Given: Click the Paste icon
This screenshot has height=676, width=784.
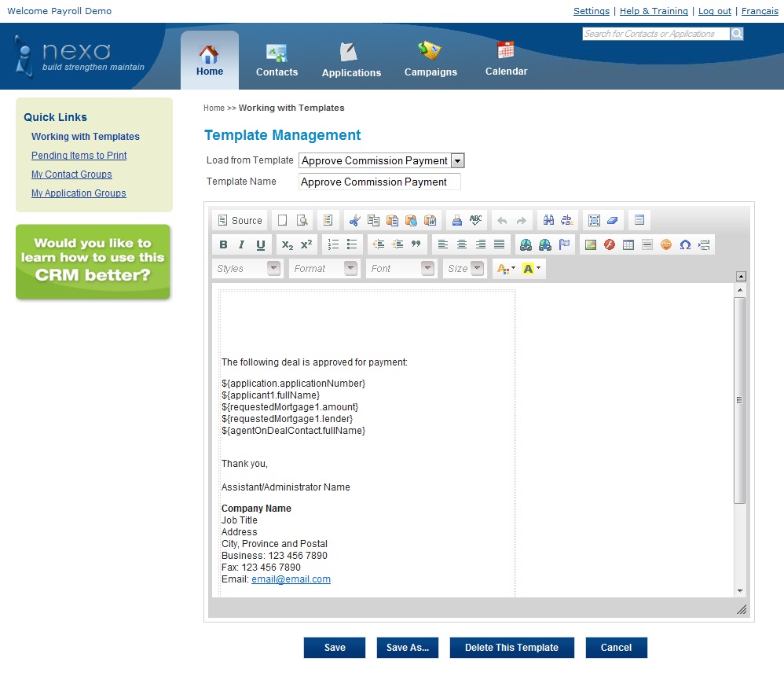Looking at the screenshot, I should click(393, 220).
